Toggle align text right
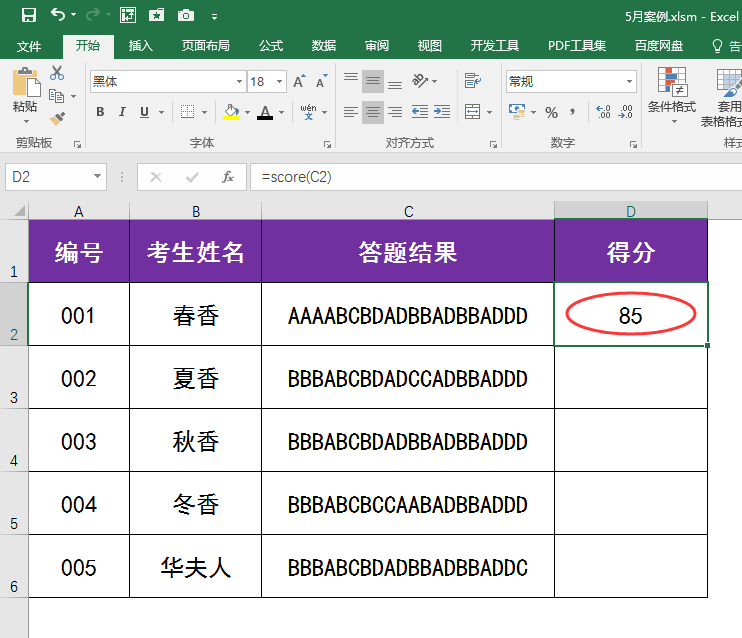This screenshot has height=638, width=742. (395, 112)
